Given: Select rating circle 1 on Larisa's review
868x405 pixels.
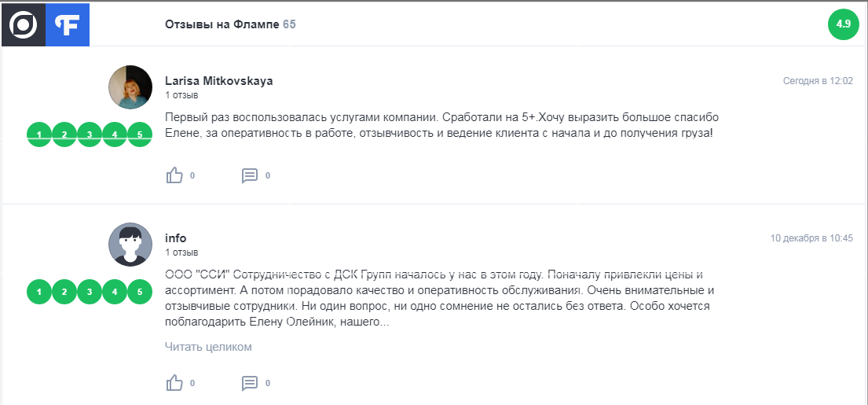Looking at the screenshot, I should (39, 134).
